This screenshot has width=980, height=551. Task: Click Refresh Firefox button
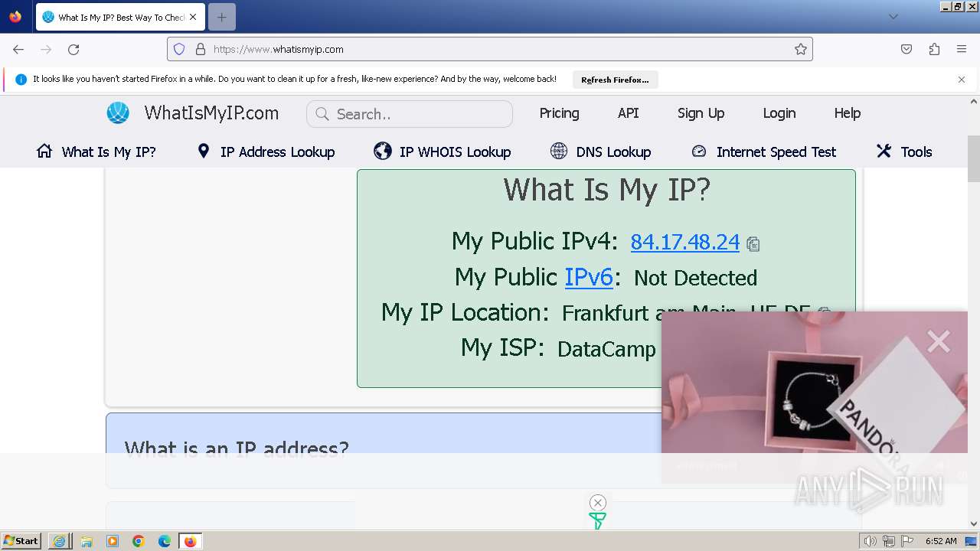pos(615,80)
